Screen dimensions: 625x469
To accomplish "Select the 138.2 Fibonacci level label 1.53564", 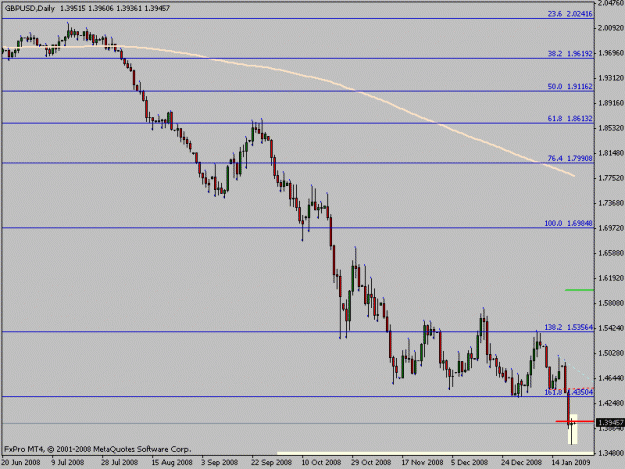I will 568,328.
